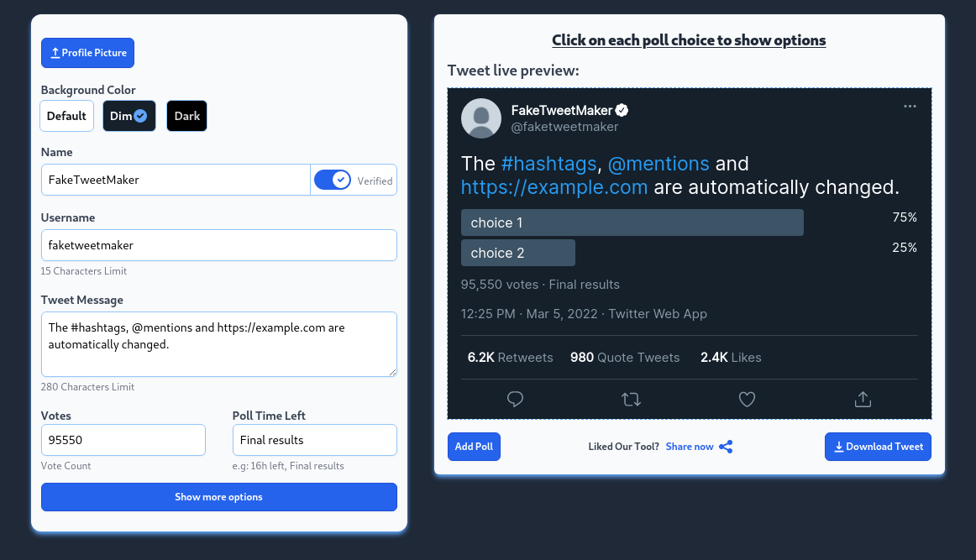This screenshot has height=560, width=976.
Task: Click the retweet icon in the tweet preview
Action: coord(631,399)
